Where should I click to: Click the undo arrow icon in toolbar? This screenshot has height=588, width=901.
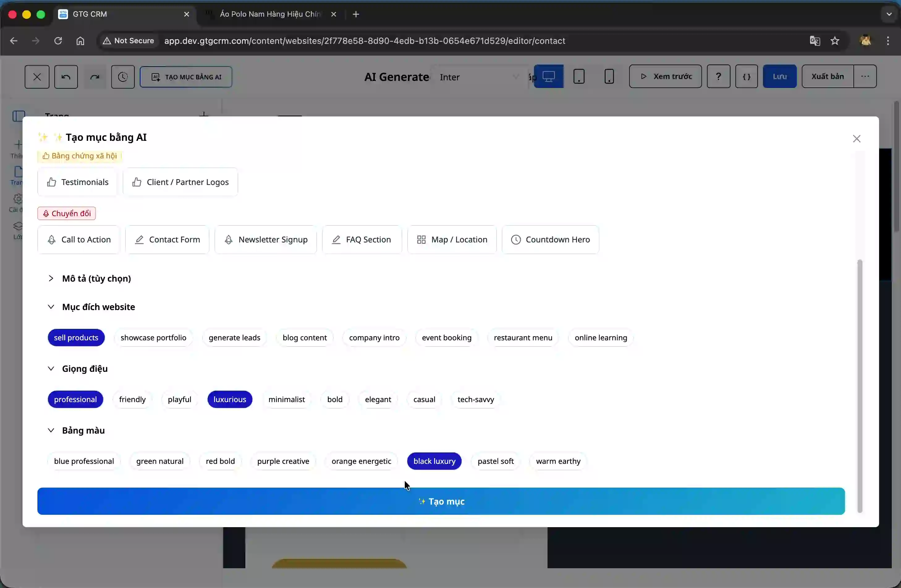pos(66,77)
